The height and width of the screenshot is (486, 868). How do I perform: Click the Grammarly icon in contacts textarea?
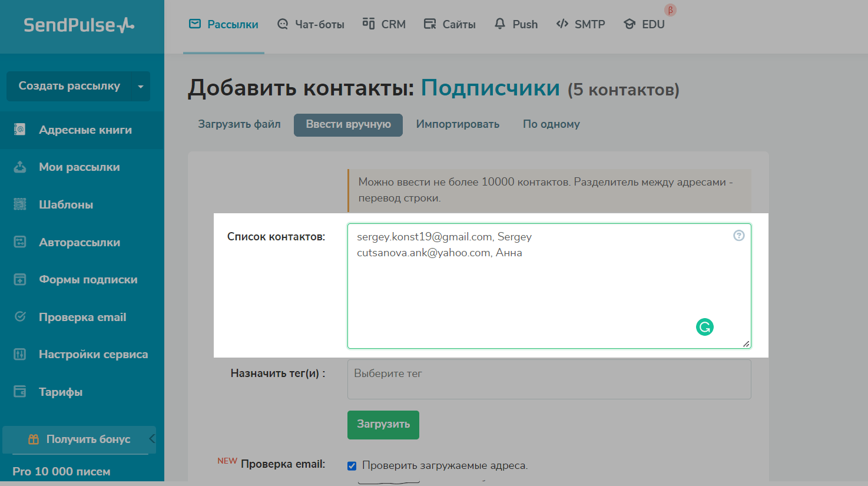tap(704, 327)
